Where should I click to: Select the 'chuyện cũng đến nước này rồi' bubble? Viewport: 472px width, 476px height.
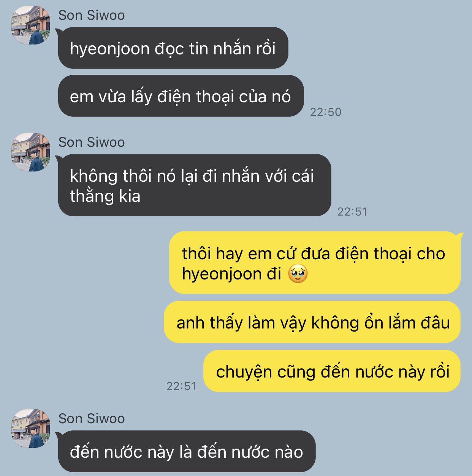pos(332,371)
